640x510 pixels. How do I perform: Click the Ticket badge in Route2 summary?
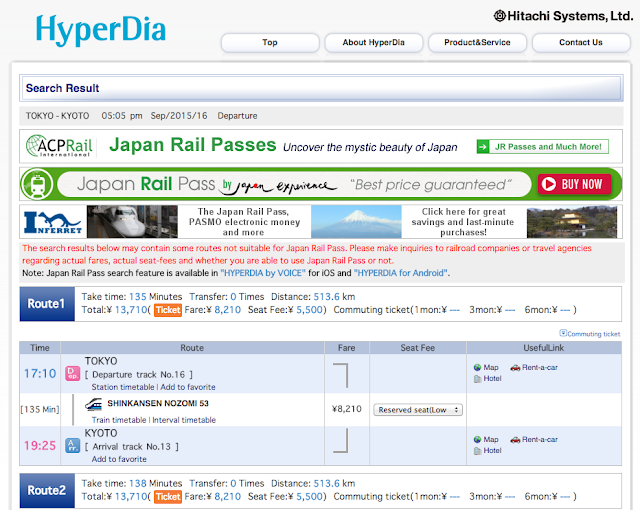(168, 497)
